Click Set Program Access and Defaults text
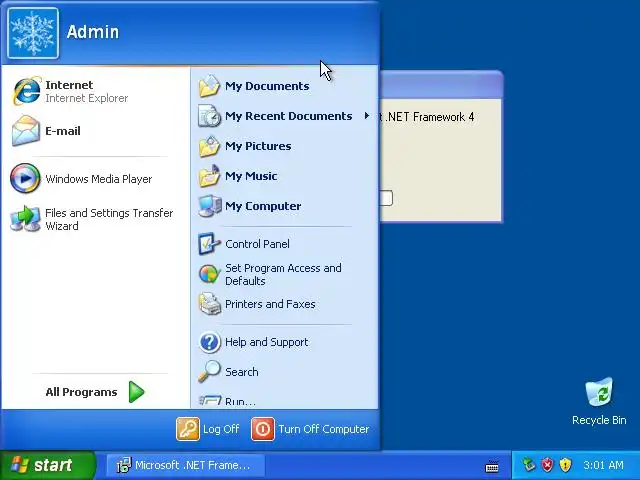Screen dimensions: 640x480 pyautogui.click(x=283, y=274)
